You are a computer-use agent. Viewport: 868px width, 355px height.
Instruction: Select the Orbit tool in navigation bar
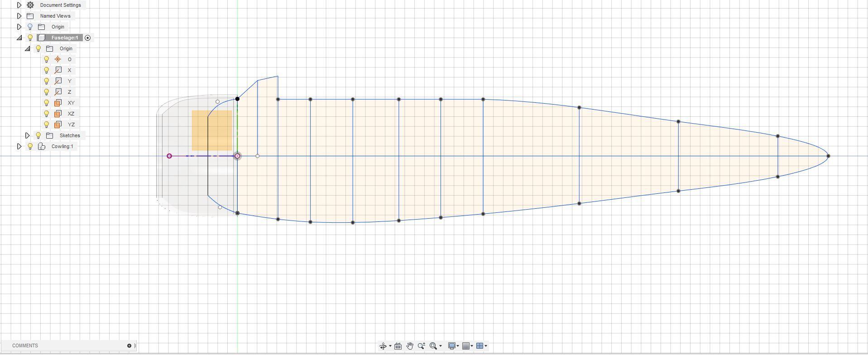383,346
